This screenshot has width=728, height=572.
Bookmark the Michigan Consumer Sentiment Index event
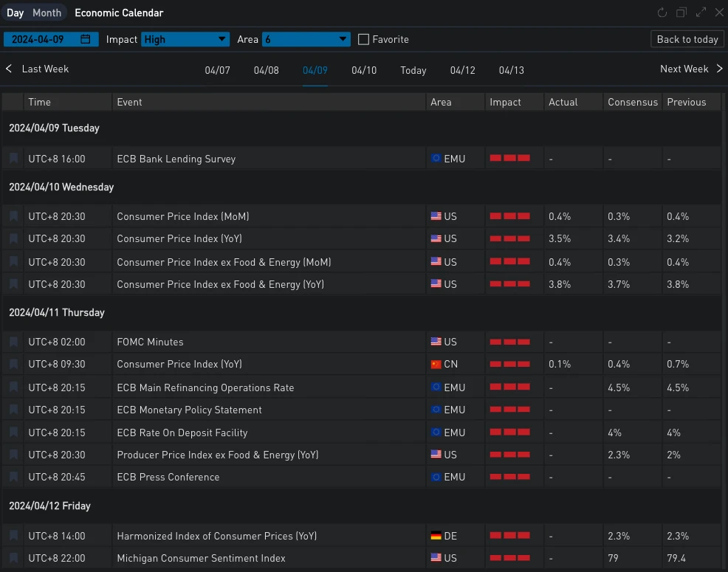(x=13, y=558)
